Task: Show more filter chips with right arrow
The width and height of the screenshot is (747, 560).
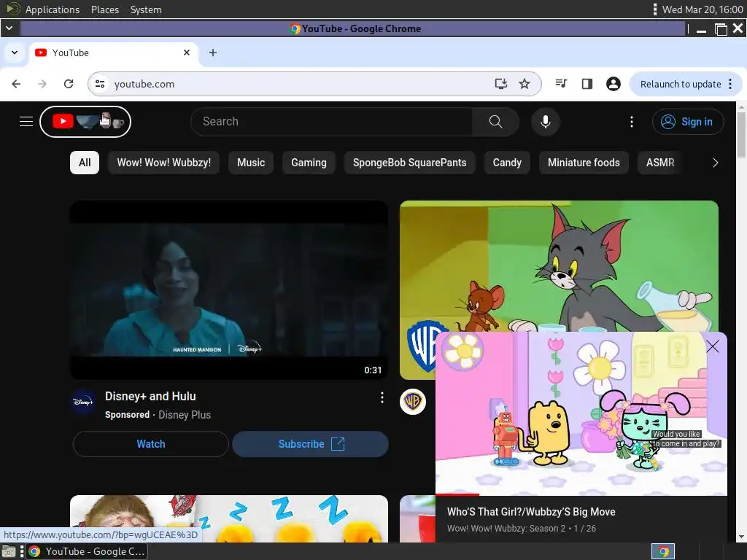Action: [x=715, y=163]
